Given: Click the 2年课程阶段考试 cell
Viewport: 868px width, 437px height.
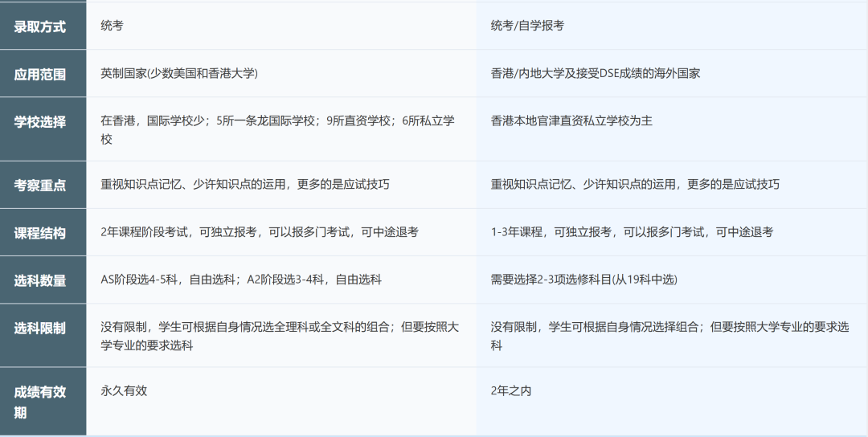Looking at the screenshot, I should pyautogui.click(x=281, y=232).
